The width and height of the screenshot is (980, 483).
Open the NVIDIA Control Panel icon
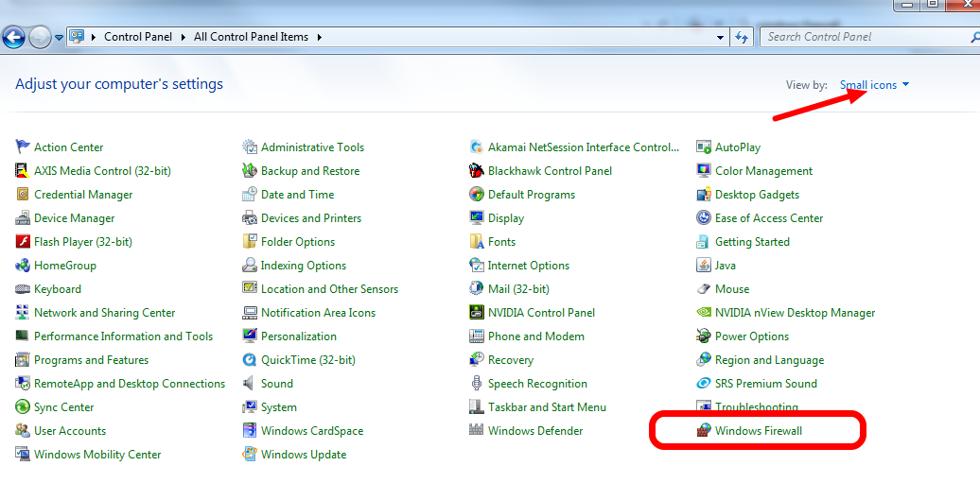476,313
